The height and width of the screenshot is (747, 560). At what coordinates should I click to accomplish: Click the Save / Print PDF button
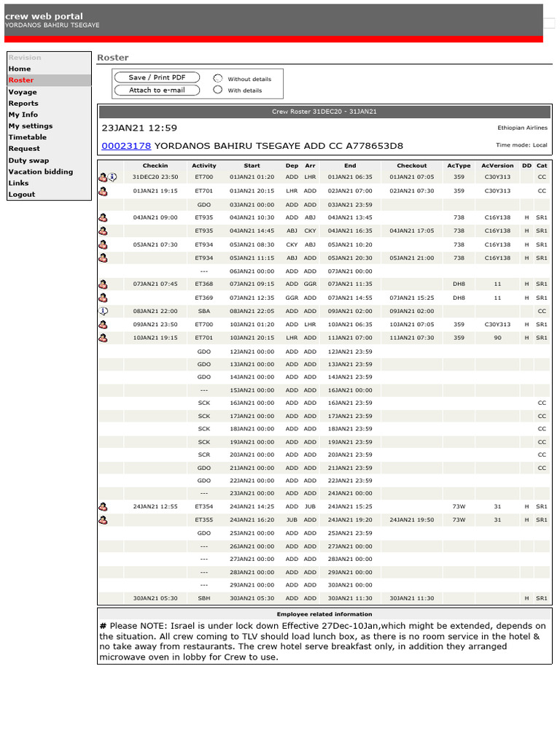point(157,77)
